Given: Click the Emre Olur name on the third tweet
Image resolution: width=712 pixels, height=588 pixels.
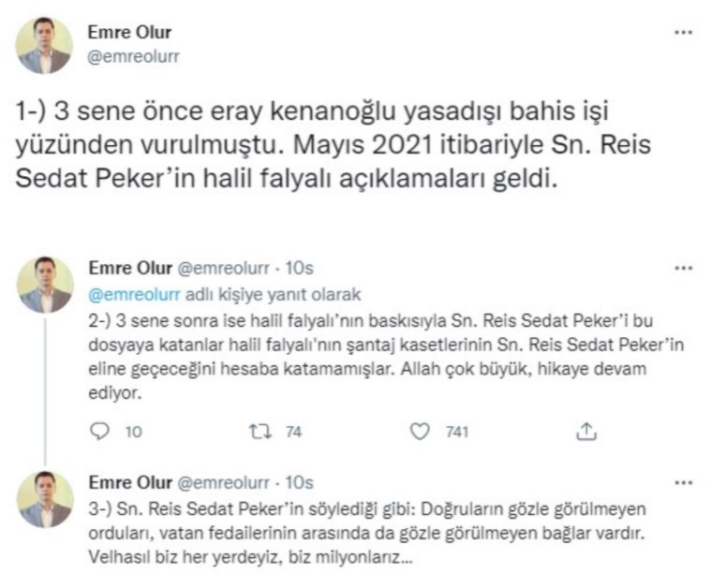Looking at the screenshot, I should pyautogui.click(x=130, y=482).
